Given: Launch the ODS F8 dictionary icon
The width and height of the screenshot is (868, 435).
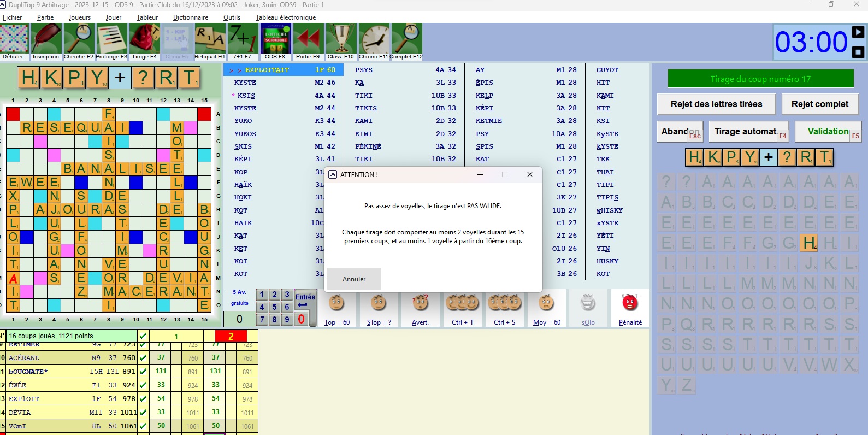Looking at the screenshot, I should click(275, 39).
